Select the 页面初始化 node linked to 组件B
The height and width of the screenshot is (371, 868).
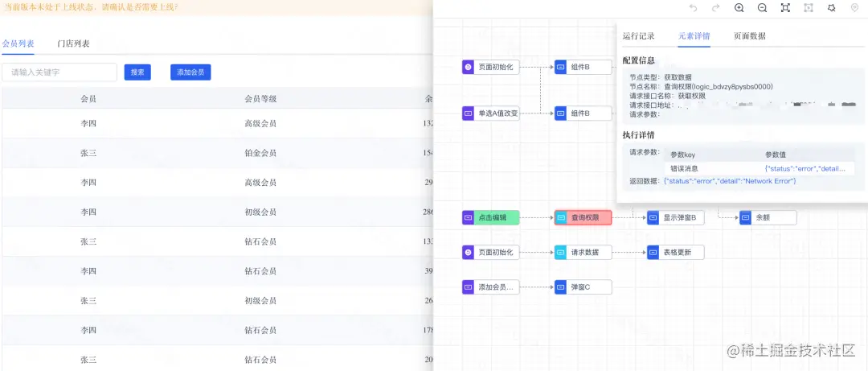[491, 67]
